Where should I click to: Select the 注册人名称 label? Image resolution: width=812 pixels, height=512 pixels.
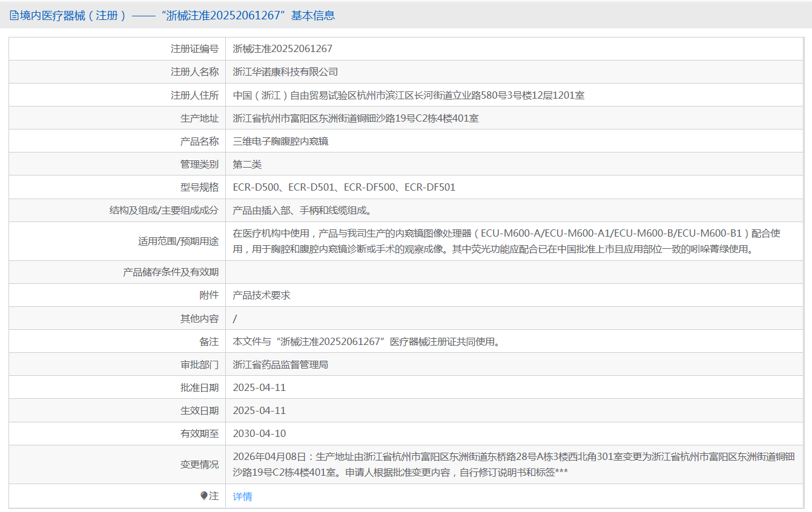pos(194,71)
